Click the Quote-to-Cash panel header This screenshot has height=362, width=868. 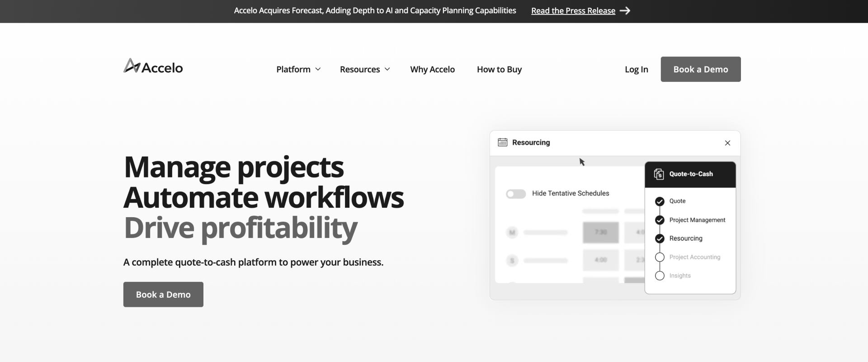click(690, 174)
